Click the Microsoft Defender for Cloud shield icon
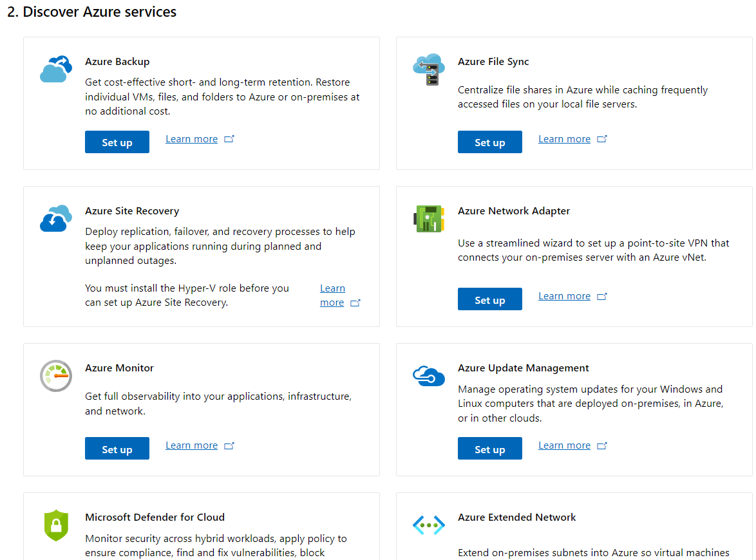This screenshot has height=560, width=756. coord(56,525)
